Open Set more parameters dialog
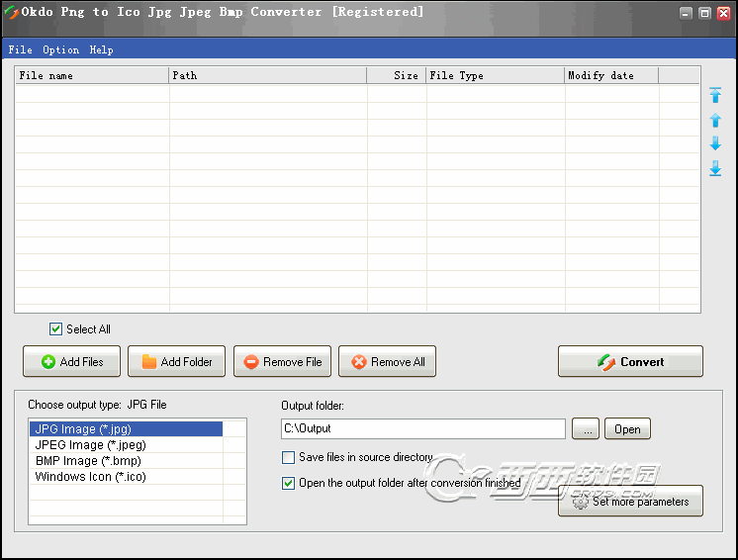Viewport: 738px width, 560px height. pyautogui.click(x=631, y=502)
